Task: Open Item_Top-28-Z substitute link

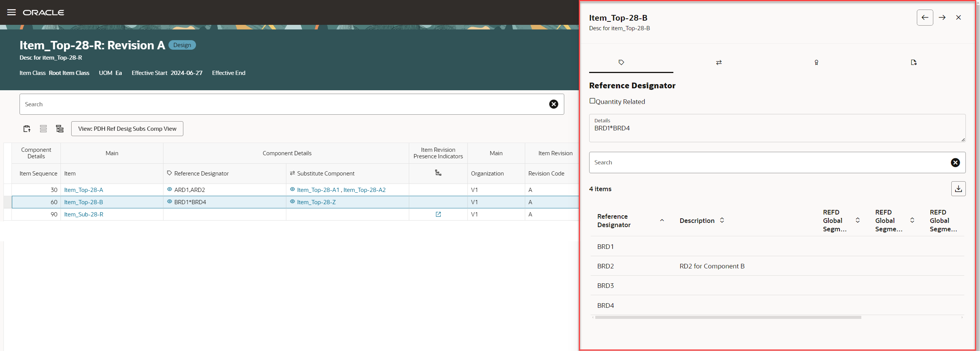Action: tap(316, 202)
